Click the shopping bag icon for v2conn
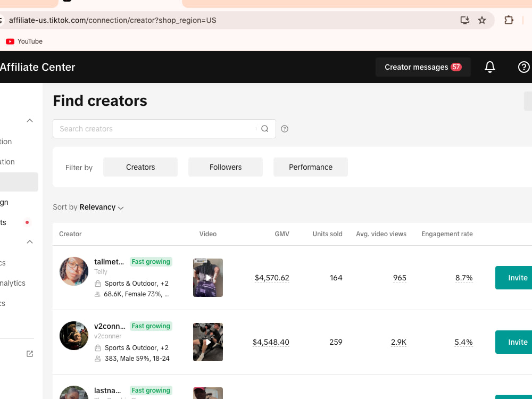The image size is (532, 399). pyautogui.click(x=98, y=348)
